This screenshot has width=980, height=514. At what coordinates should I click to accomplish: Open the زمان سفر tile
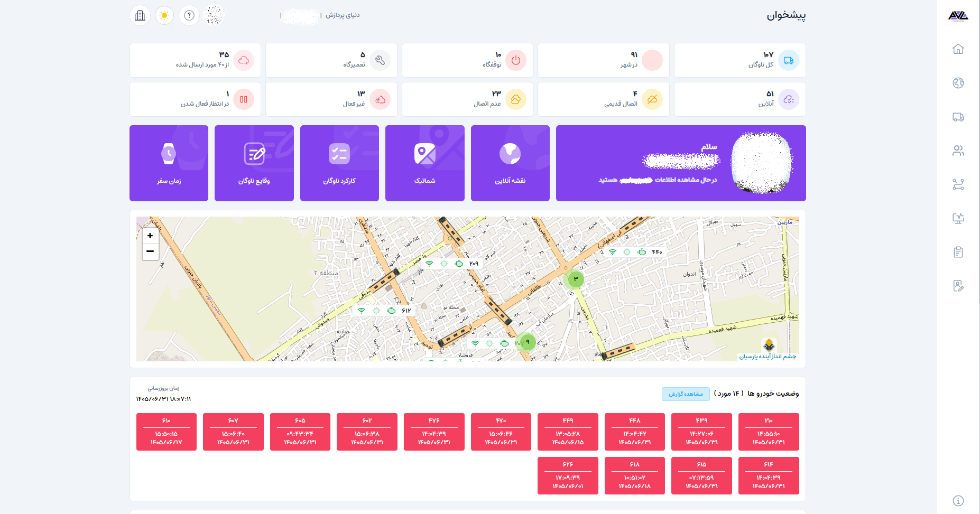point(169,163)
